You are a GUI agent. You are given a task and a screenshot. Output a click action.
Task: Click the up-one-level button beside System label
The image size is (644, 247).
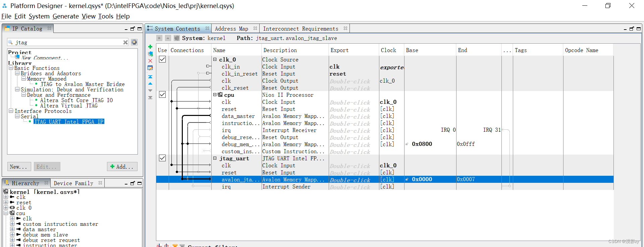click(168, 38)
